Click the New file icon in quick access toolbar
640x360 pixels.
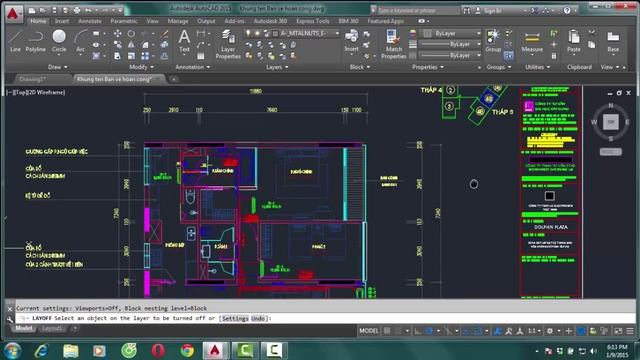tap(32, 10)
